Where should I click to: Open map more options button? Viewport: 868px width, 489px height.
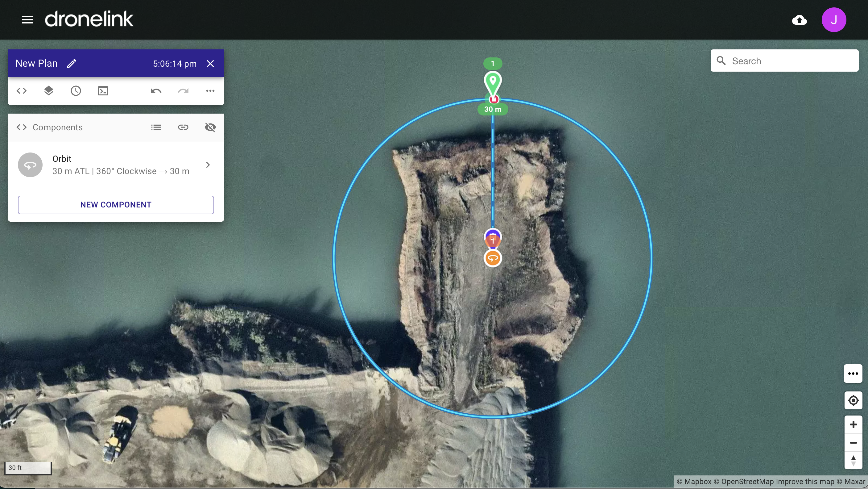853,374
